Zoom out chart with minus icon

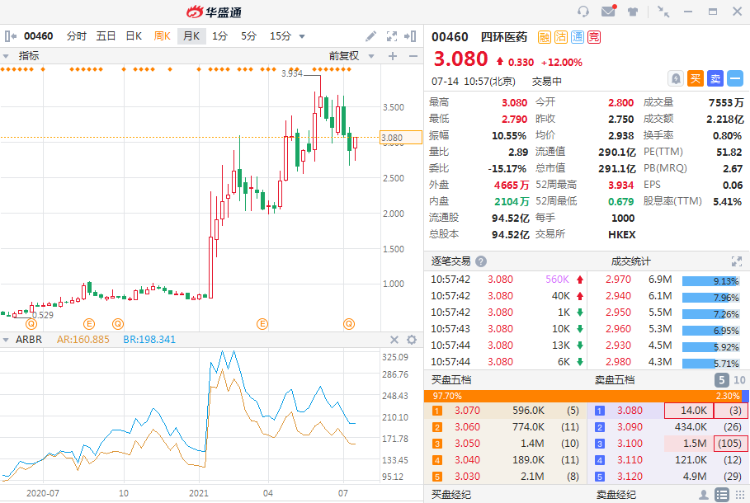413,56
